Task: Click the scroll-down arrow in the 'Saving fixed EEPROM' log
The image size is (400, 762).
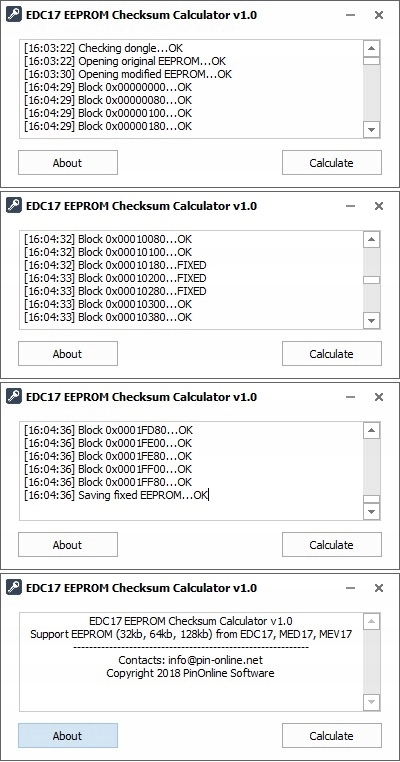Action: 371,512
